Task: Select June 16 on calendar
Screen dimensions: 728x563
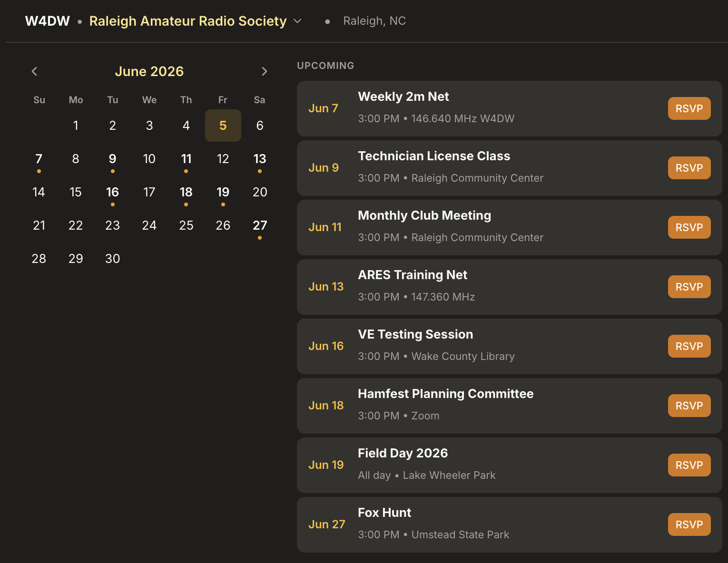Action: click(113, 192)
